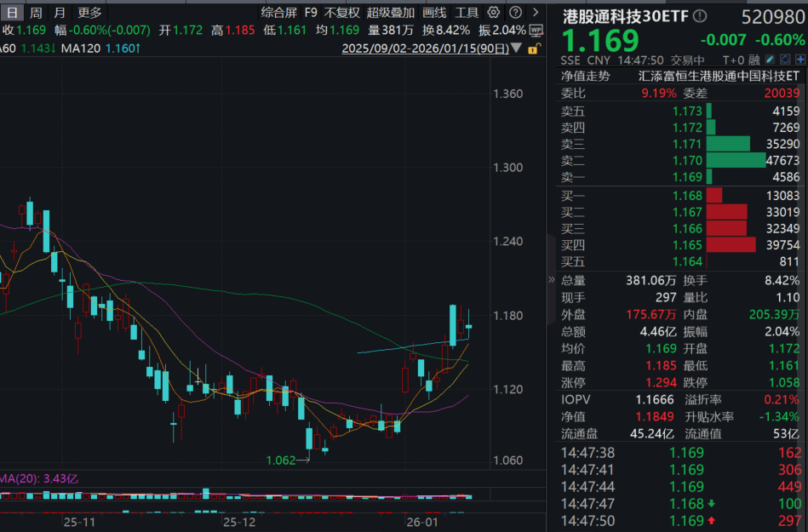Switch to the 周 weekly chart tab
Image resolution: width=808 pixels, height=532 pixels.
pos(35,13)
